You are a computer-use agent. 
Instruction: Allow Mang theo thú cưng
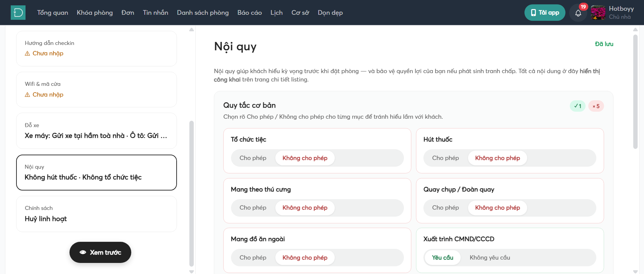coord(253,208)
